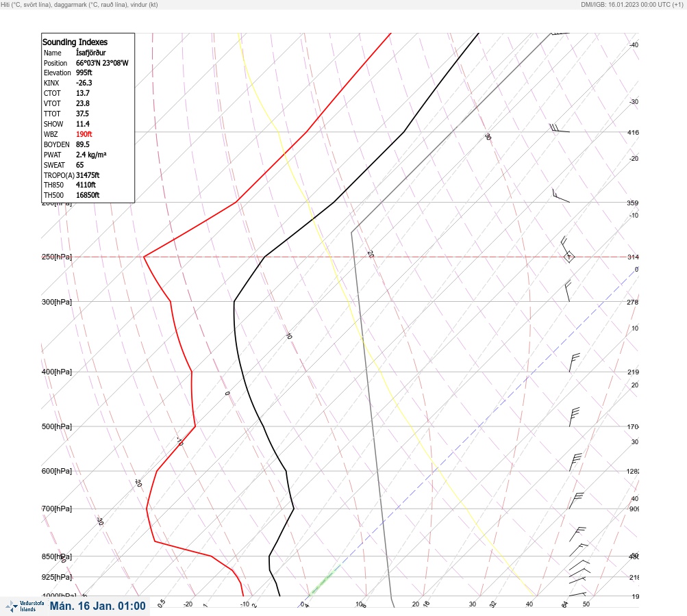
Task: Click the height label 314 on right axis
Action: tap(633, 257)
